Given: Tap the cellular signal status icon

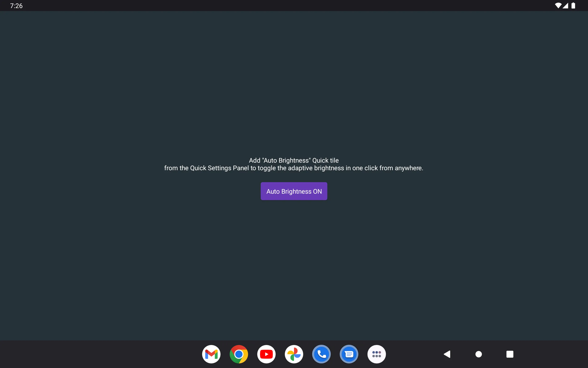Looking at the screenshot, I should [x=565, y=6].
